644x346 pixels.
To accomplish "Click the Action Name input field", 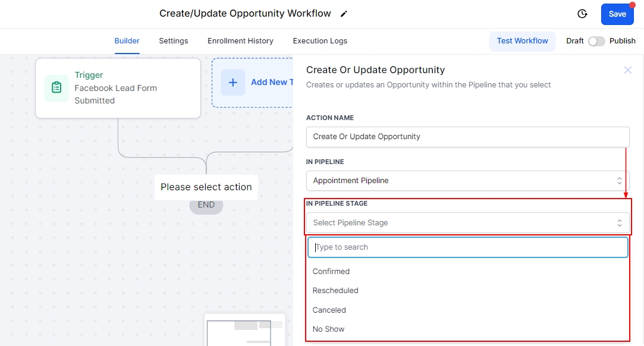I will click(x=467, y=137).
